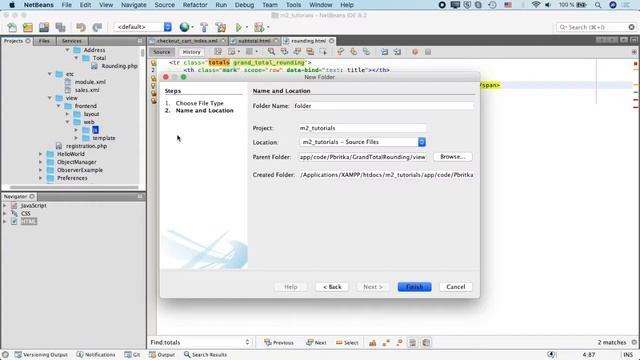Click the Folder Name input field
The image size is (640, 360).
point(383,106)
